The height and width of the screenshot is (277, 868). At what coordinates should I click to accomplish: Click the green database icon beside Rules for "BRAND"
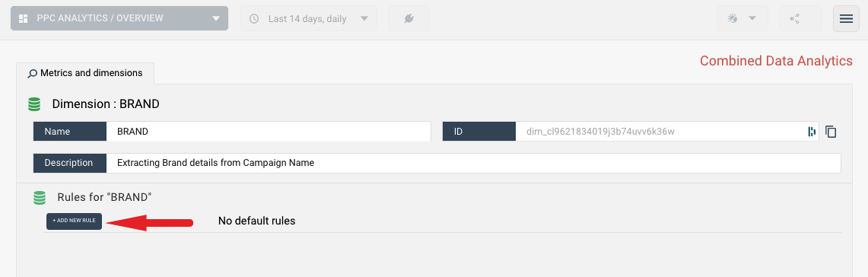(40, 197)
